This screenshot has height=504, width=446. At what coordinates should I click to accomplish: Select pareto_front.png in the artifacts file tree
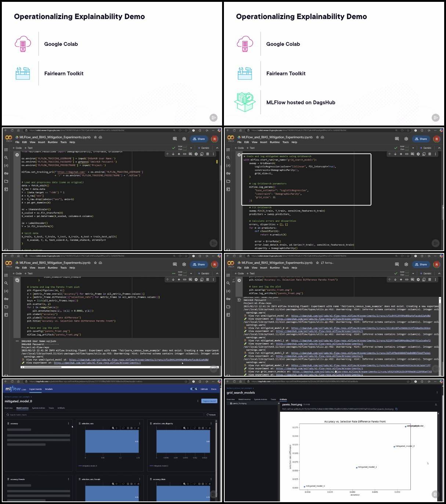tap(239, 403)
